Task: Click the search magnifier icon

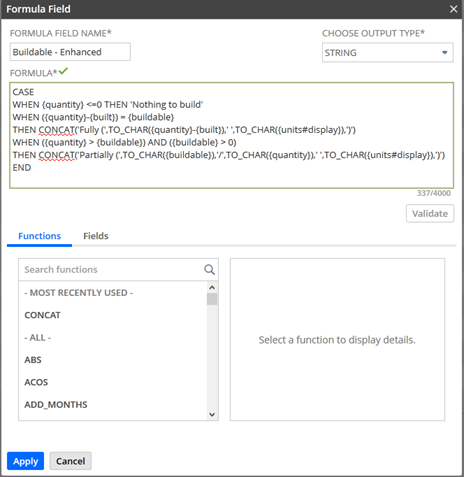Action: (x=209, y=269)
